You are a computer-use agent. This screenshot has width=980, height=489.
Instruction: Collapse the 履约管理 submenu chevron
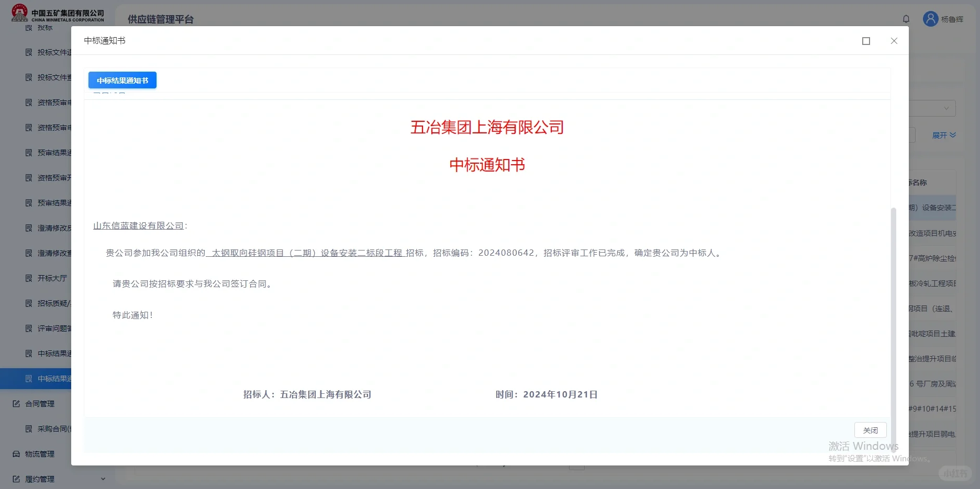pyautogui.click(x=103, y=479)
